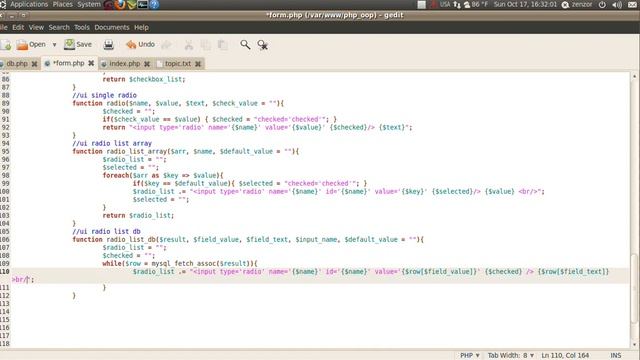Viewport: 640px width, 360px height.
Task: Open the Edit menu
Action: pyautogui.click(x=18, y=27)
